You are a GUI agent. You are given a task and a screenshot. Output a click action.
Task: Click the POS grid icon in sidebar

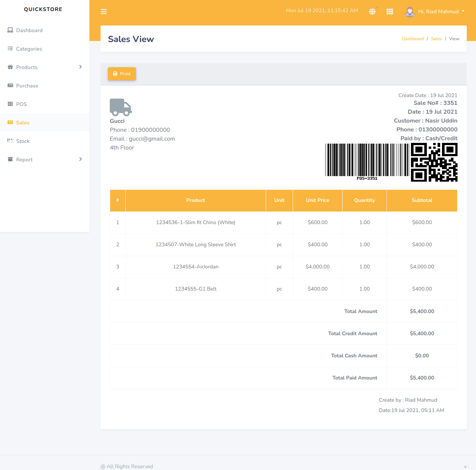(x=10, y=104)
